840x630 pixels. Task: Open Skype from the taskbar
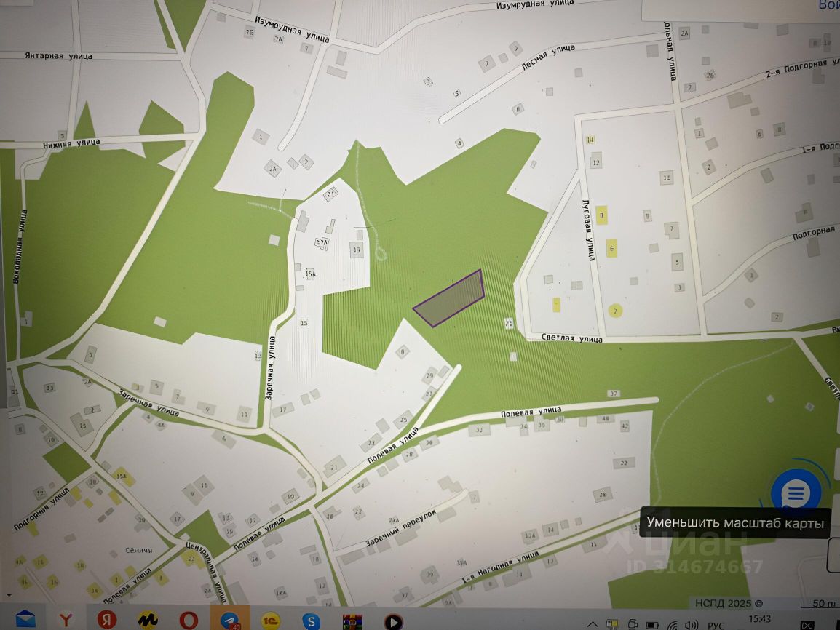click(311, 621)
